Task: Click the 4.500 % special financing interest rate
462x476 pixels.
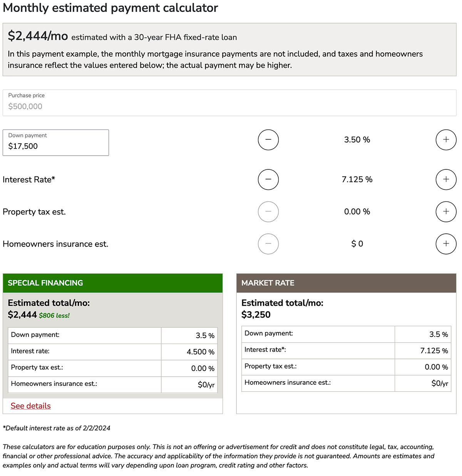Action: click(200, 352)
